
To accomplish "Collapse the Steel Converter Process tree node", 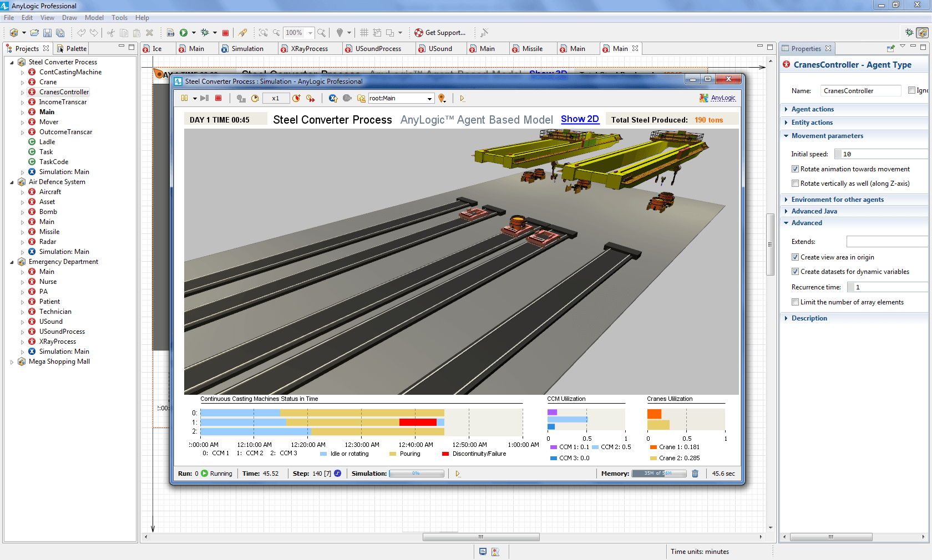I will click(x=12, y=62).
